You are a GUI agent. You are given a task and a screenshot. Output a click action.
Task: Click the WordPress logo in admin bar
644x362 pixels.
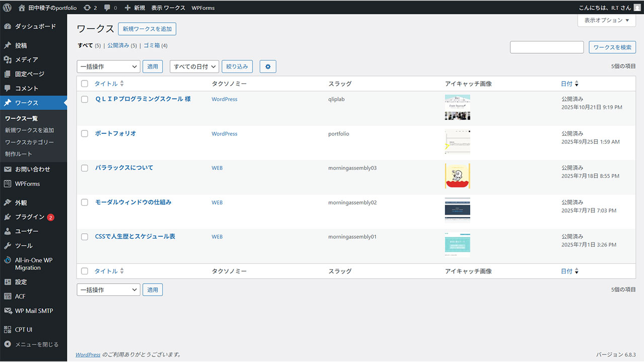(x=7, y=8)
